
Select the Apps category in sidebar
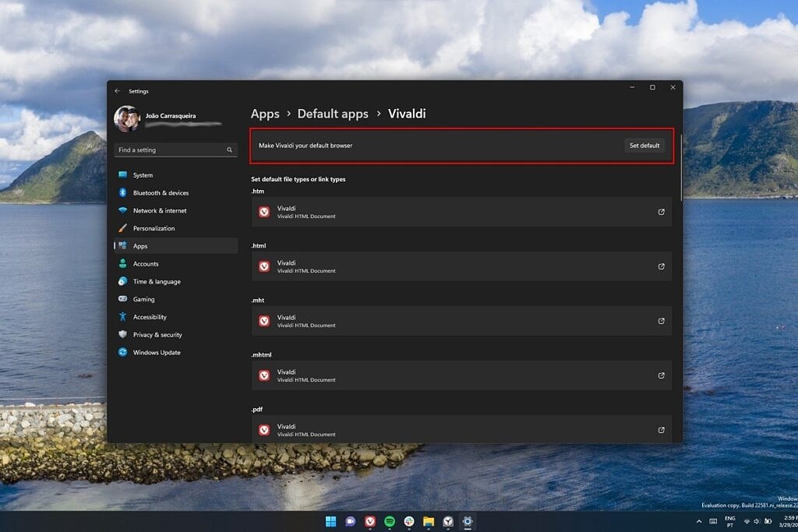point(175,246)
